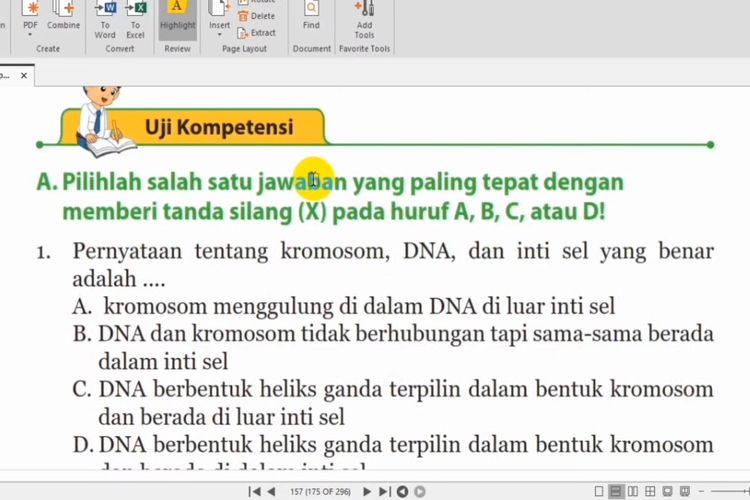Close the open document tab

pos(24,76)
